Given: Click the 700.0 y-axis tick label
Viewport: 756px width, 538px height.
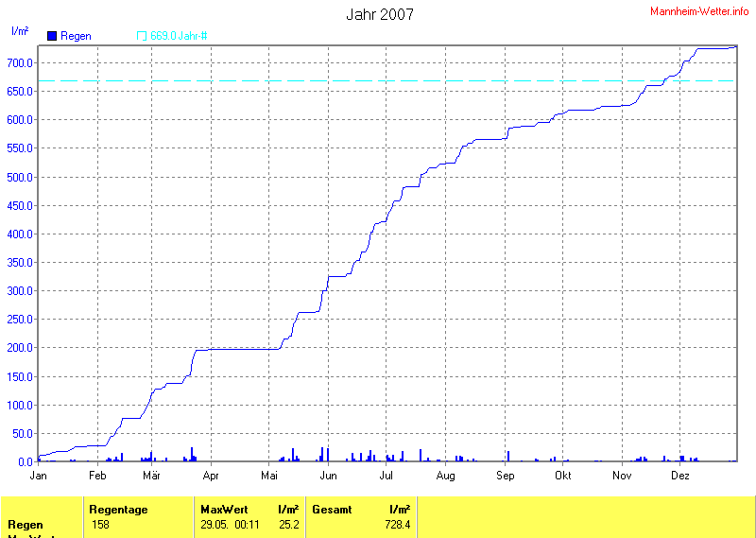Looking at the screenshot, I should pyautogui.click(x=21, y=63).
